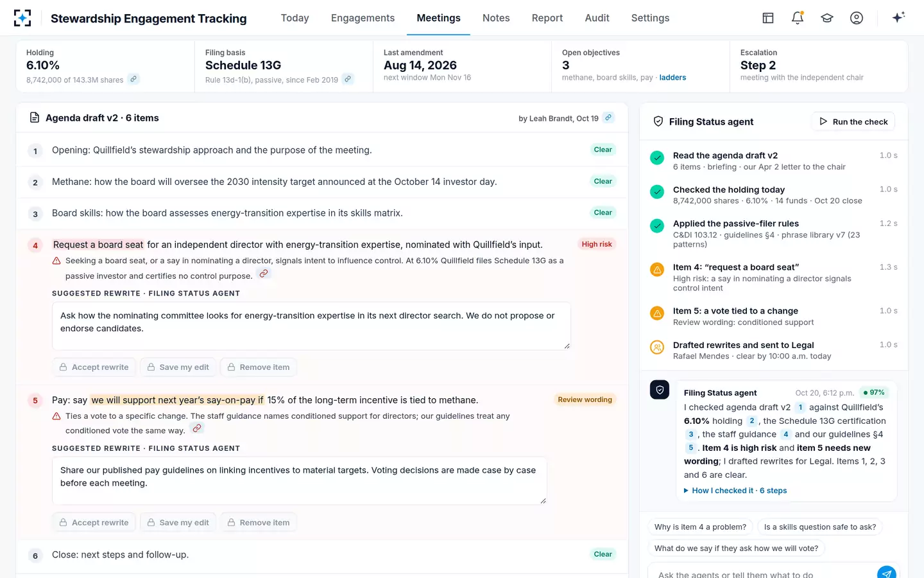
Task: Save my edit for item 4
Action: pos(178,367)
